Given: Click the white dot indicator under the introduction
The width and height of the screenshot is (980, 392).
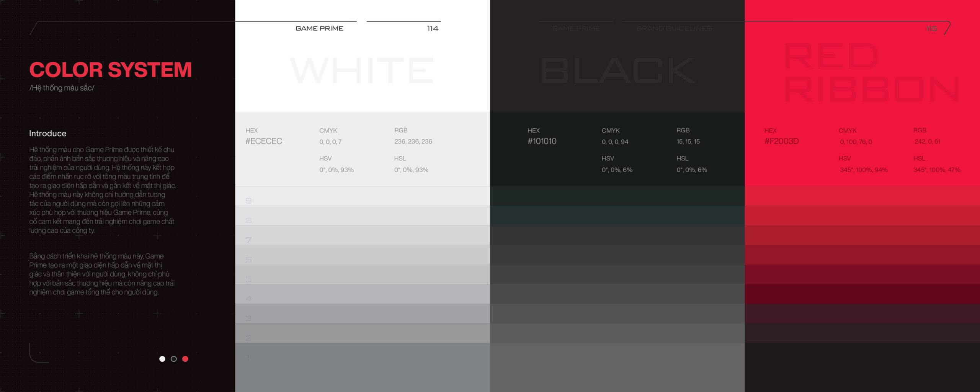Looking at the screenshot, I should (162, 359).
